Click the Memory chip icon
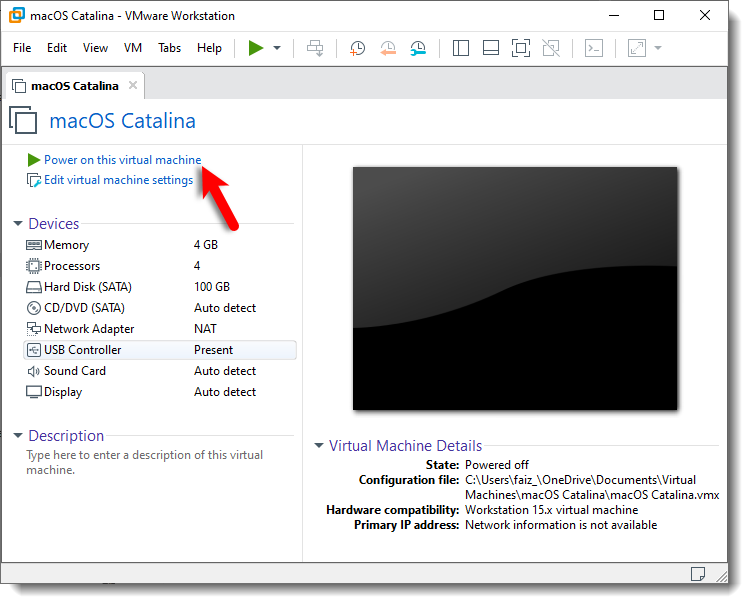 coord(34,245)
